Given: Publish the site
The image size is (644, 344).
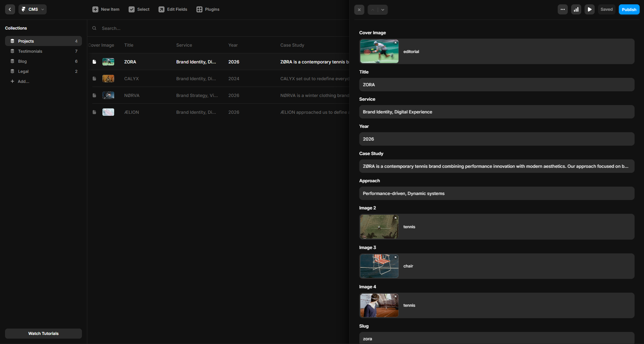Looking at the screenshot, I should click(629, 9).
